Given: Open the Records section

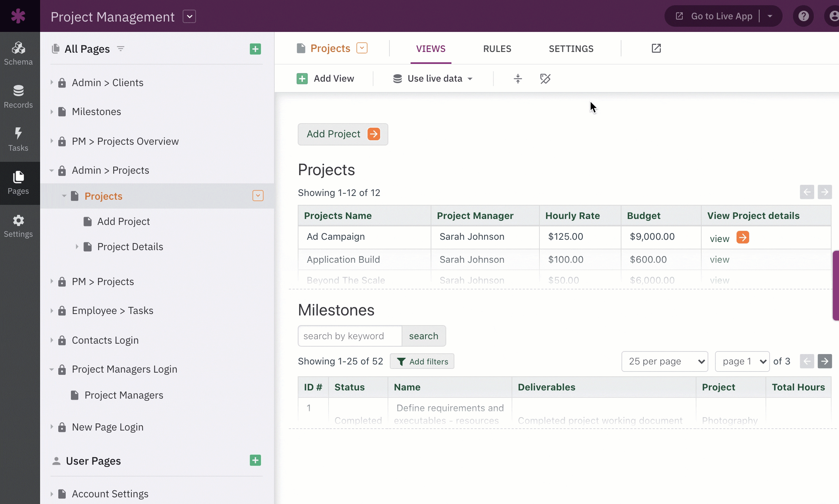Looking at the screenshot, I should (18, 96).
